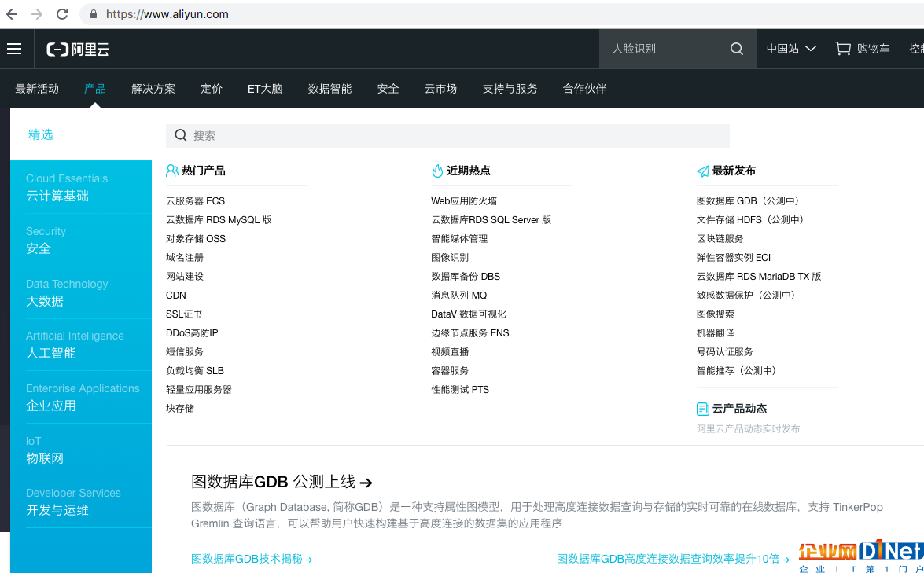Open 图数据库GDB技术揭秘 link
The width and height of the screenshot is (924, 573).
point(252,559)
